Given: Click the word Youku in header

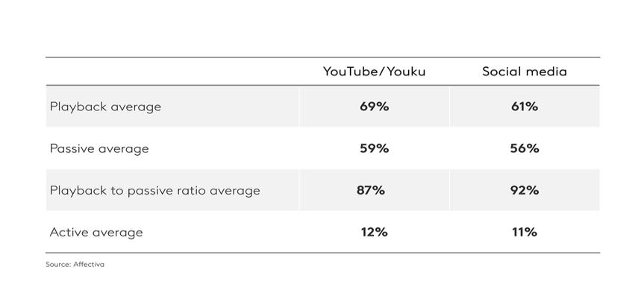Looking at the screenshot, I should click(406, 72).
